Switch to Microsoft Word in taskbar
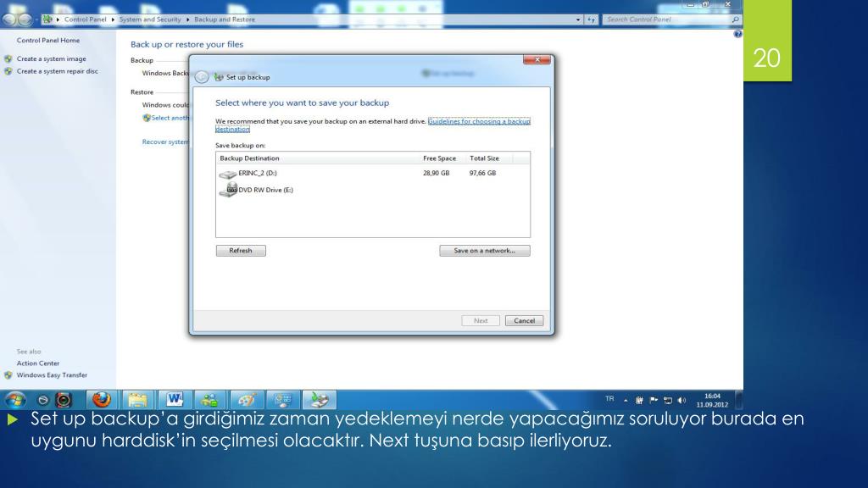868x488 pixels. pyautogui.click(x=175, y=400)
